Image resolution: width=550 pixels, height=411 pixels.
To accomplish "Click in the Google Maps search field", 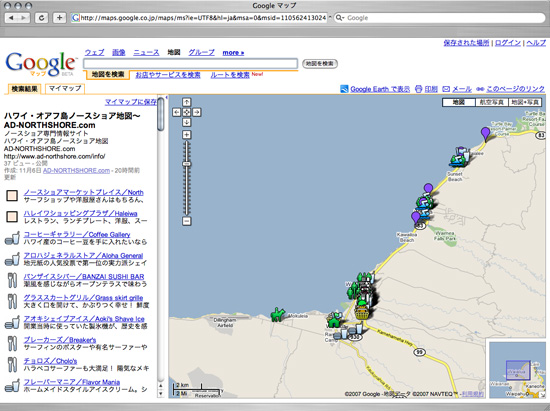I will point(190,63).
